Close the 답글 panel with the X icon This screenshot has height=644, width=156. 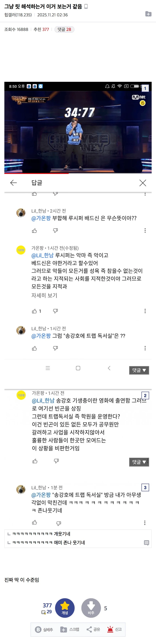point(143,183)
